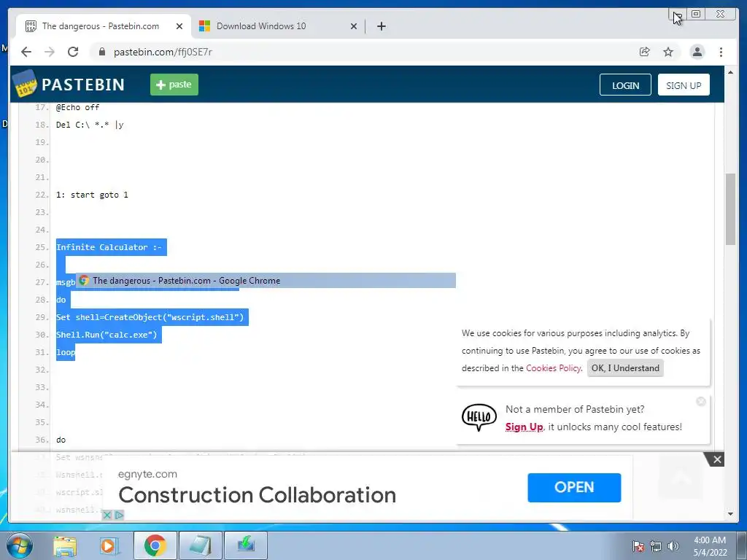Click the HELLO speech bubble icon
747x560 pixels.
click(479, 418)
